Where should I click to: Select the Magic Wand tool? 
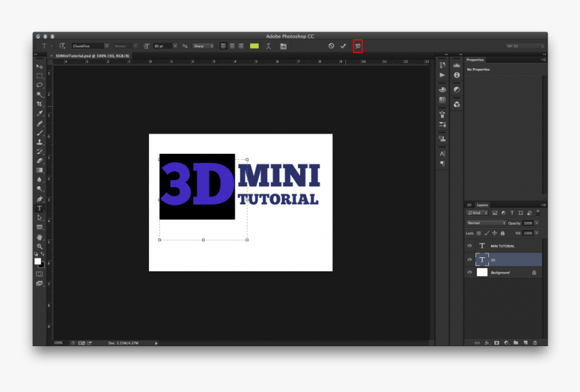[x=40, y=94]
